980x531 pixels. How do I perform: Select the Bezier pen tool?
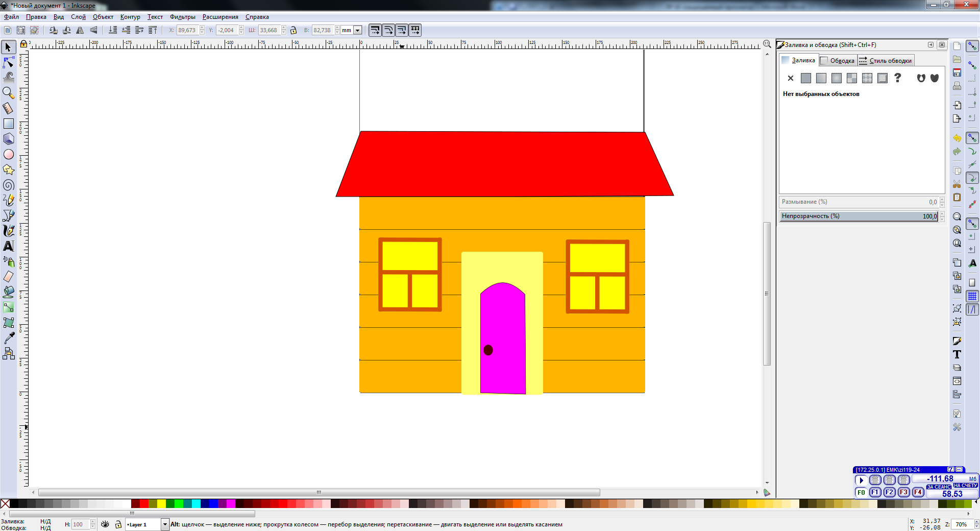[8, 215]
